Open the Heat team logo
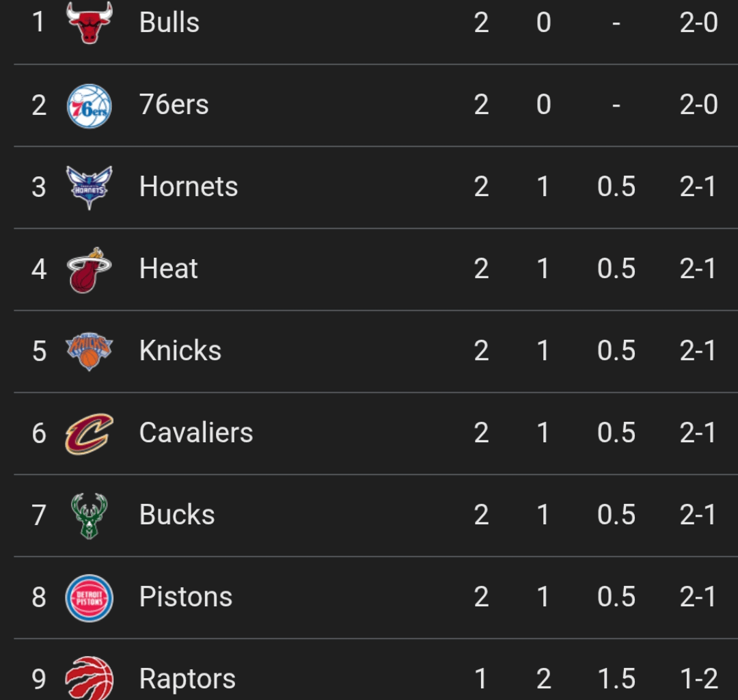Screen dimensions: 738x700 89,268
